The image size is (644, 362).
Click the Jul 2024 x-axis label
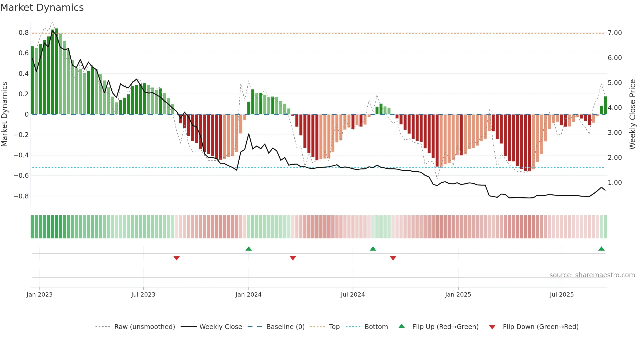pyautogui.click(x=353, y=294)
